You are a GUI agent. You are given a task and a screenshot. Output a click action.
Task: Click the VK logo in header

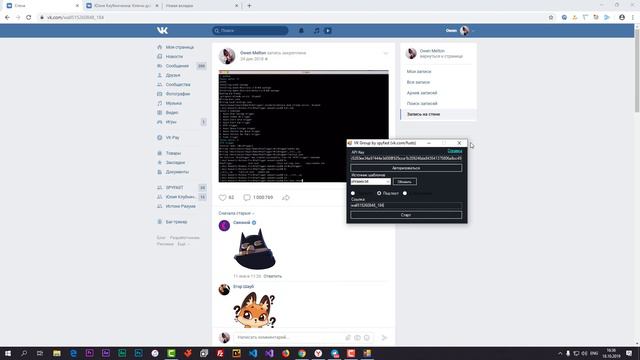pos(162,31)
